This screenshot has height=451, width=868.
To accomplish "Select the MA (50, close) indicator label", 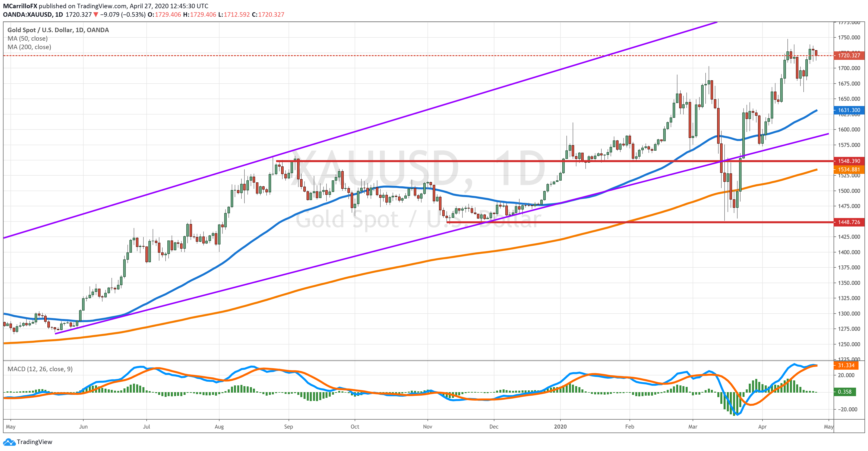I will pyautogui.click(x=28, y=38).
